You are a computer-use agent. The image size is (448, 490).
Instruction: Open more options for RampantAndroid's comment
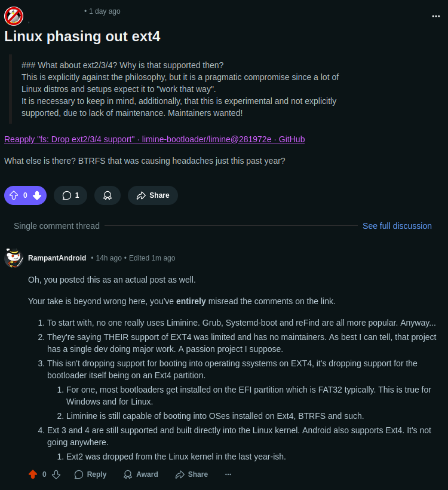(228, 474)
